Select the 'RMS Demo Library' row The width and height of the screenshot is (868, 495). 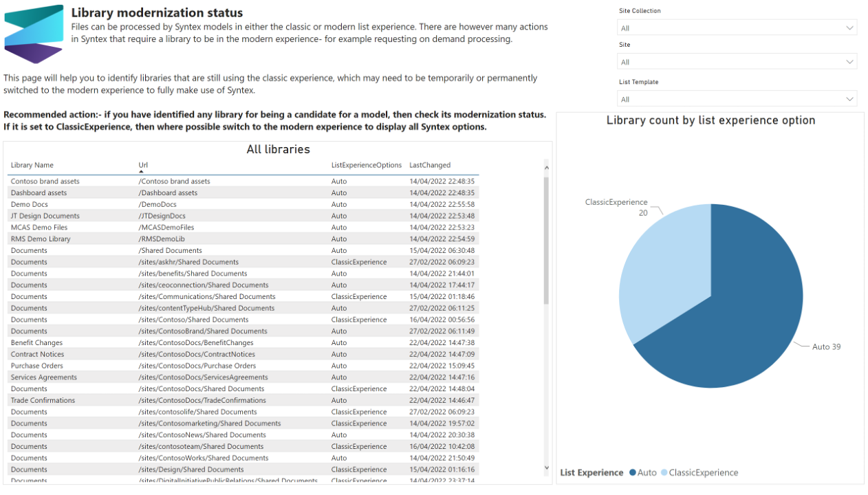(x=243, y=239)
